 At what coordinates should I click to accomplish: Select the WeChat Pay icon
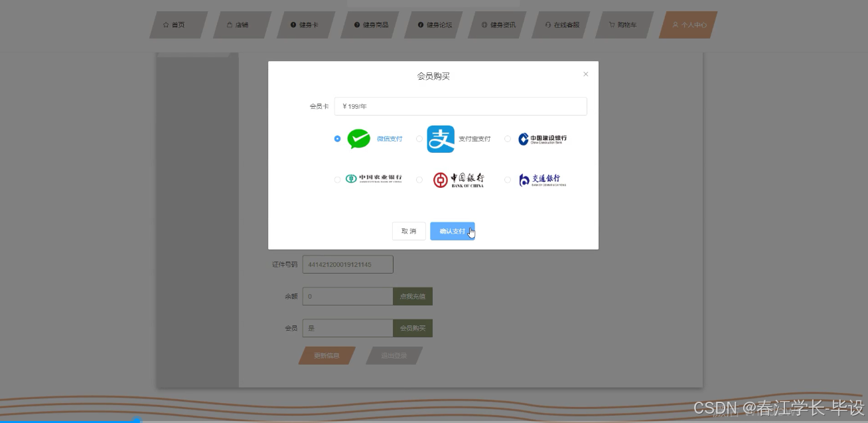(358, 139)
